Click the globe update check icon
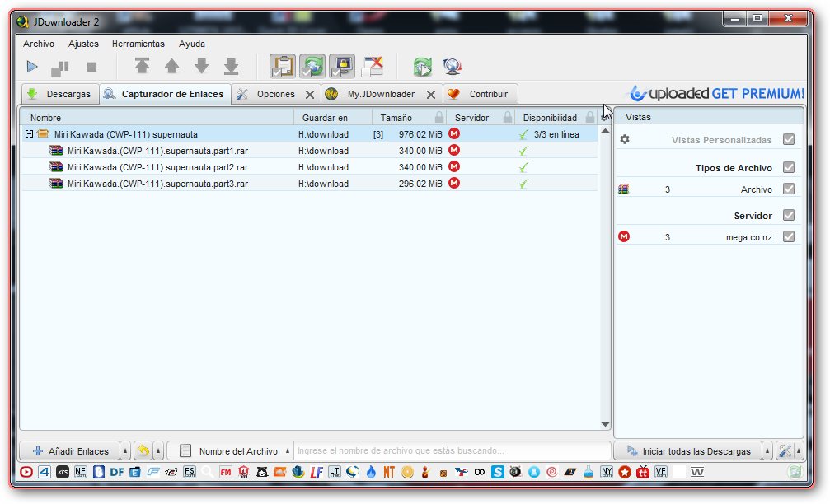This screenshot has height=504, width=830. 452,67
